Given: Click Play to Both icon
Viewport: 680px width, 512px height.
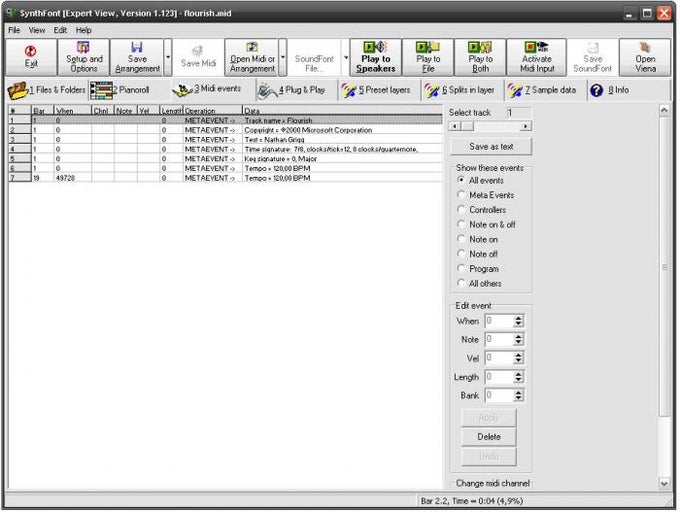Looking at the screenshot, I should (x=480, y=57).
